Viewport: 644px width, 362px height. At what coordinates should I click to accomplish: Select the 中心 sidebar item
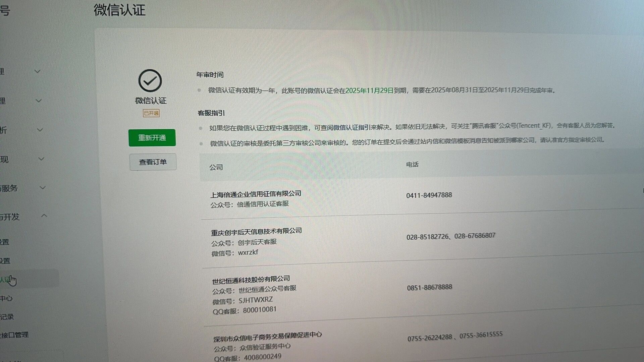coord(6,298)
